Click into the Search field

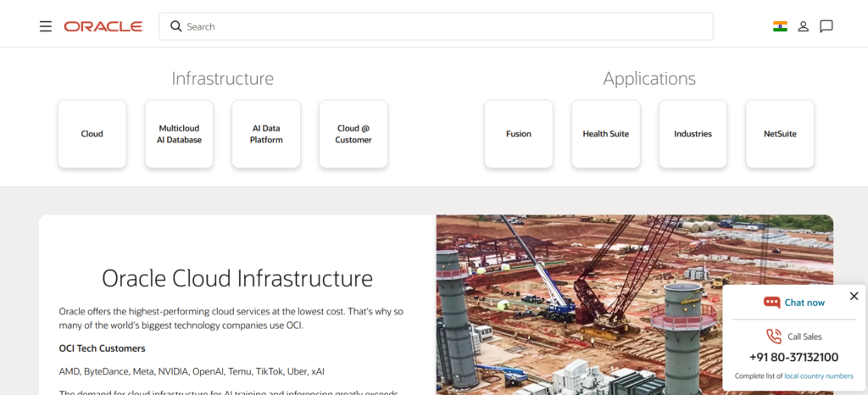tap(436, 26)
